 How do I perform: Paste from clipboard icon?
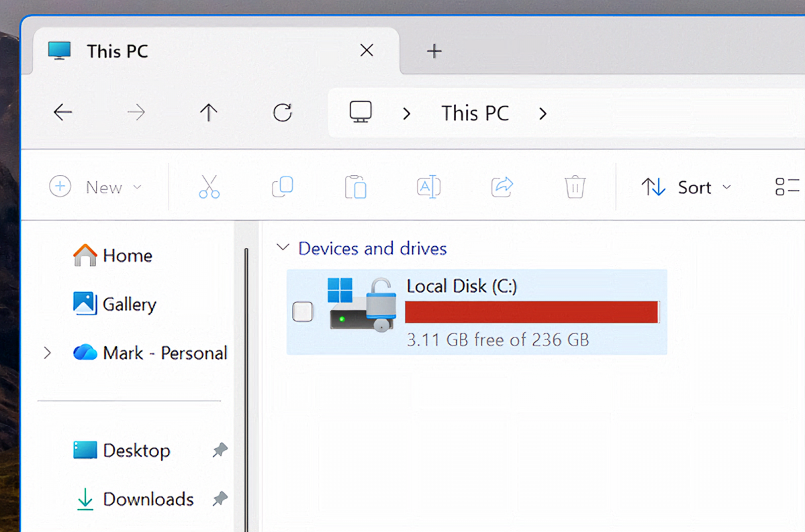355,187
